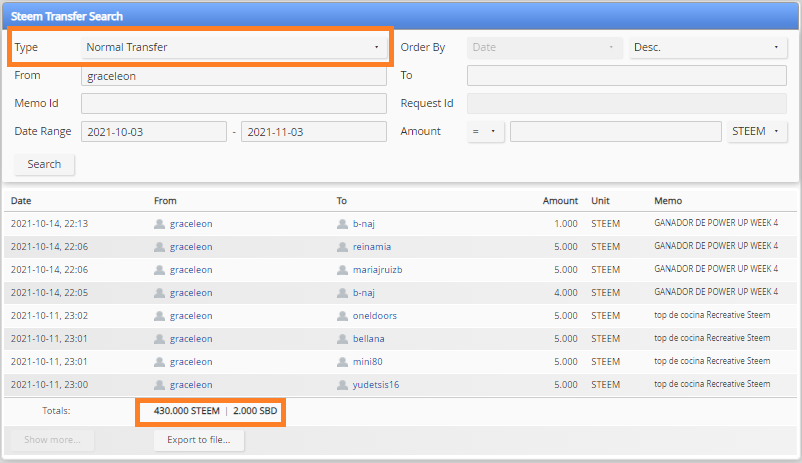Click the Memo Id input field

point(234,103)
